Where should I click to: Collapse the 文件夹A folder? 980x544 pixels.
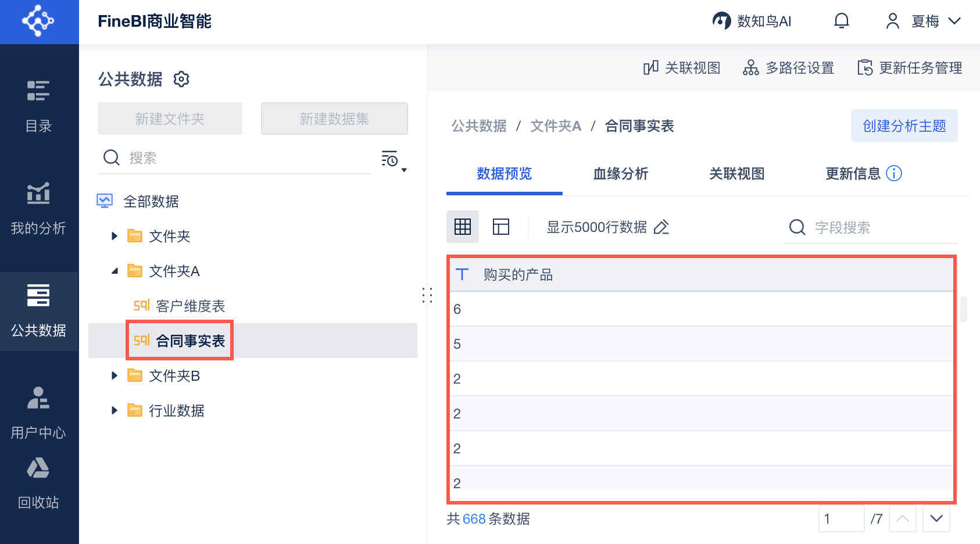click(115, 271)
